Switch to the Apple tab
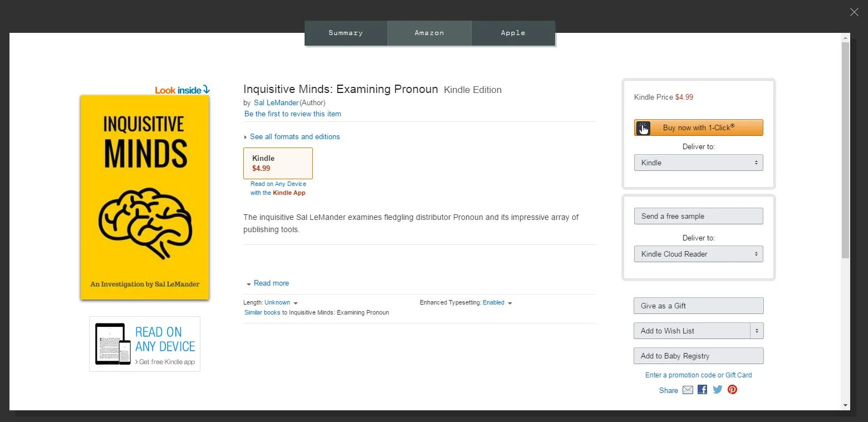 pyautogui.click(x=513, y=33)
